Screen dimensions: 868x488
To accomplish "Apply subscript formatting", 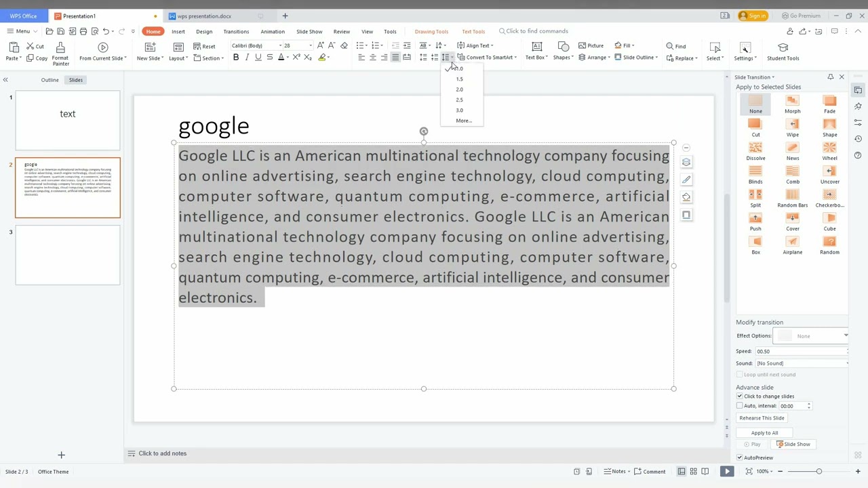I will pyautogui.click(x=307, y=58).
